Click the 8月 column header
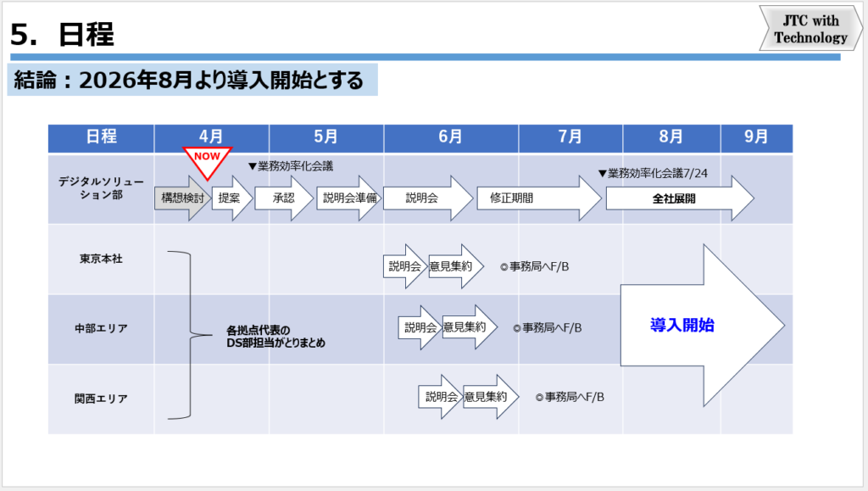Viewport: 868px width, 491px height. point(670,137)
